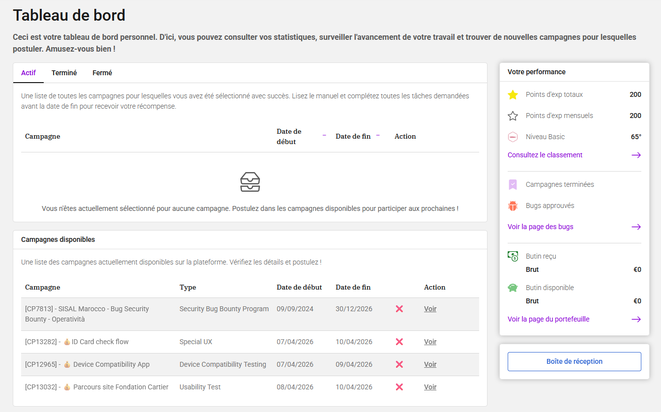661x412 pixels.
Task: Click Voir for the Parcours site Fondation Cartier campaign
Action: 430,387
